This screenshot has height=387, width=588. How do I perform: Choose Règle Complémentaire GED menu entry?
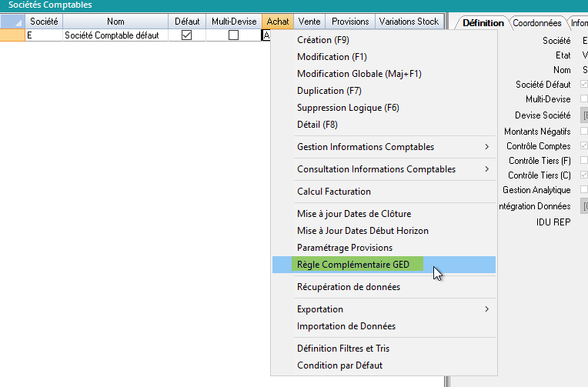coord(352,265)
